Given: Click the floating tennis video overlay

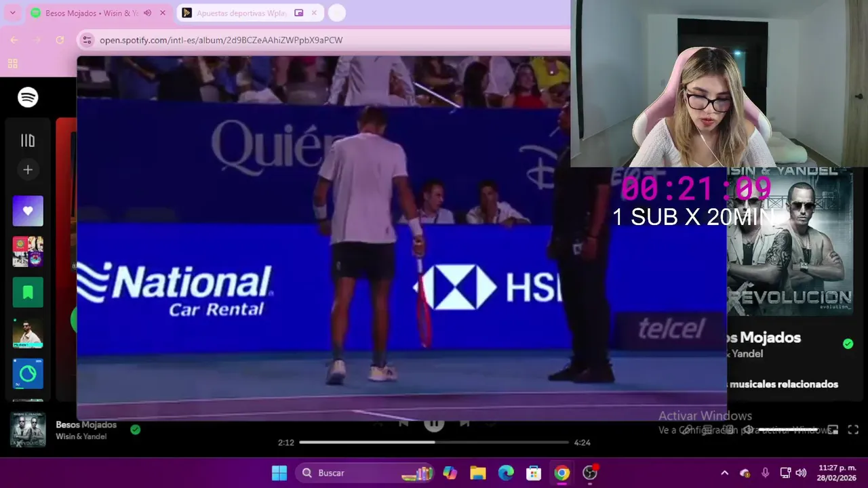Looking at the screenshot, I should (401, 238).
